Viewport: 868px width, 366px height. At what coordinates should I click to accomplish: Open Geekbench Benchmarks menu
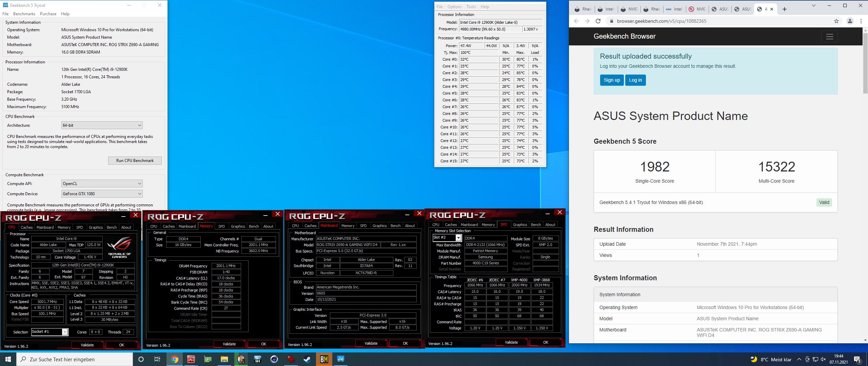pyautogui.click(x=24, y=14)
